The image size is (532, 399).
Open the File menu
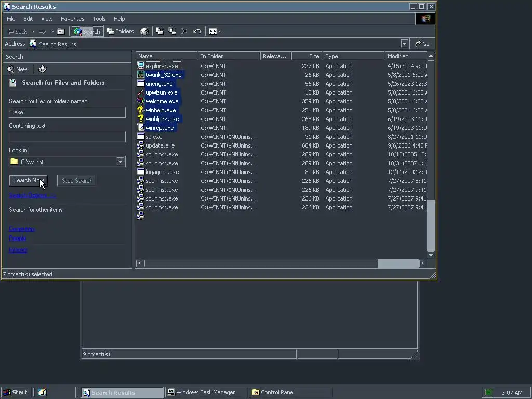pyautogui.click(x=11, y=19)
